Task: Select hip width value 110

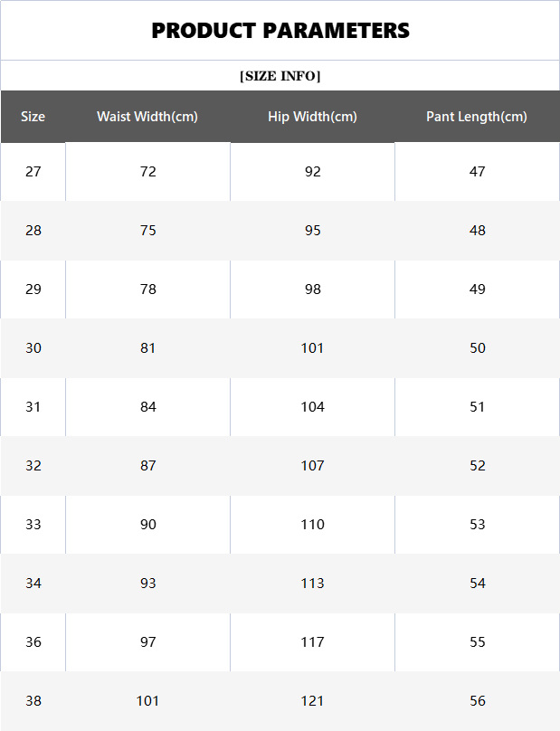Action: tap(312, 524)
